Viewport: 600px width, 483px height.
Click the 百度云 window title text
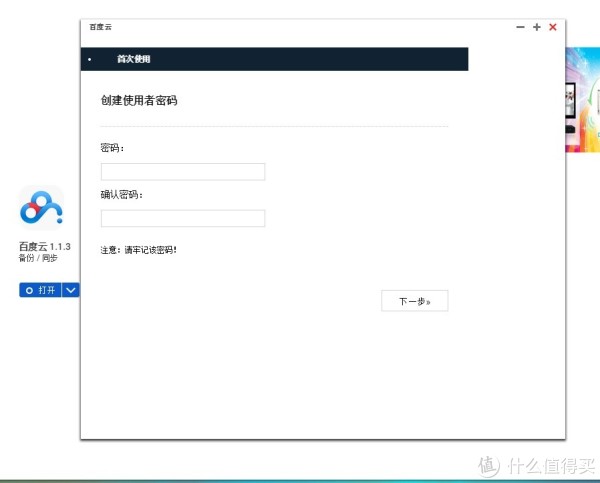(101, 27)
